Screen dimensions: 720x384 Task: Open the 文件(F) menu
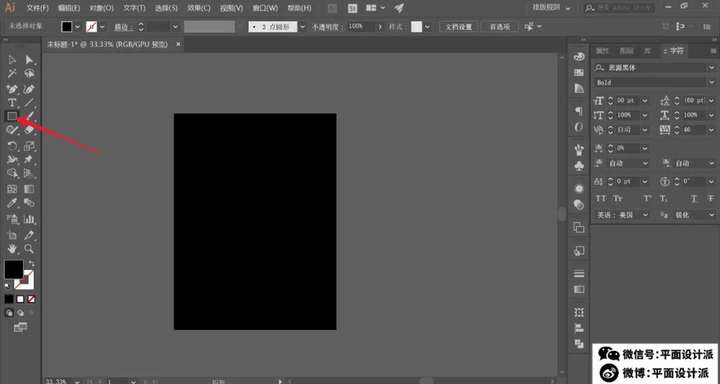[37, 8]
